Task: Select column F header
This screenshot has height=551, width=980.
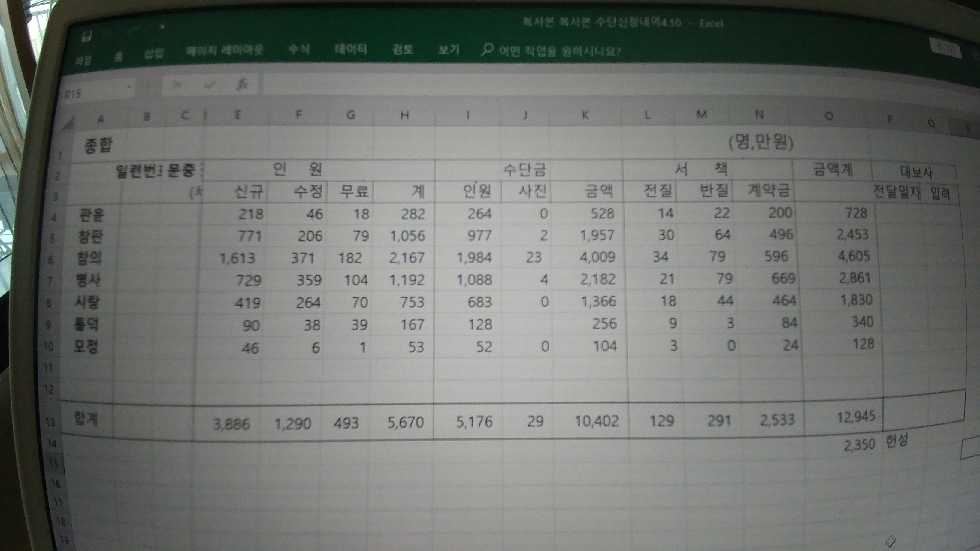Action: click(299, 114)
